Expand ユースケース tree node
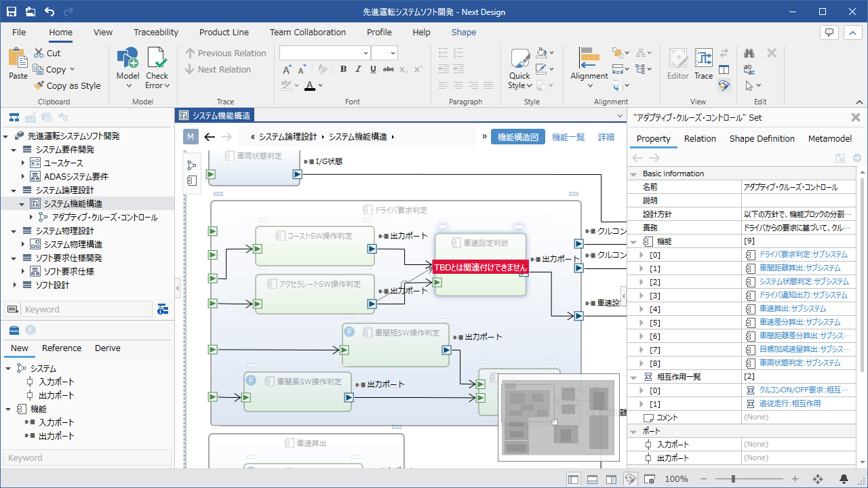868x488 pixels. pos(22,163)
